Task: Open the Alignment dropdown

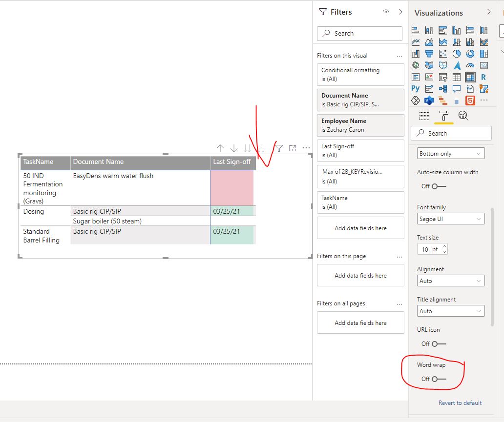Action: (x=451, y=281)
